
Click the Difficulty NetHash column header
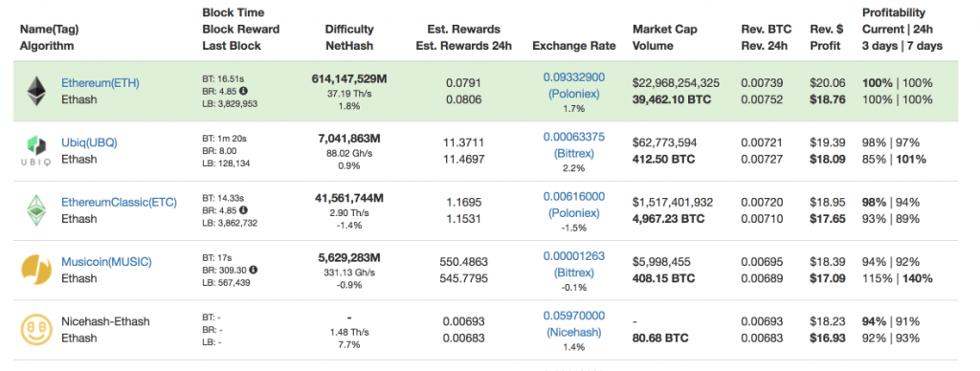349,37
